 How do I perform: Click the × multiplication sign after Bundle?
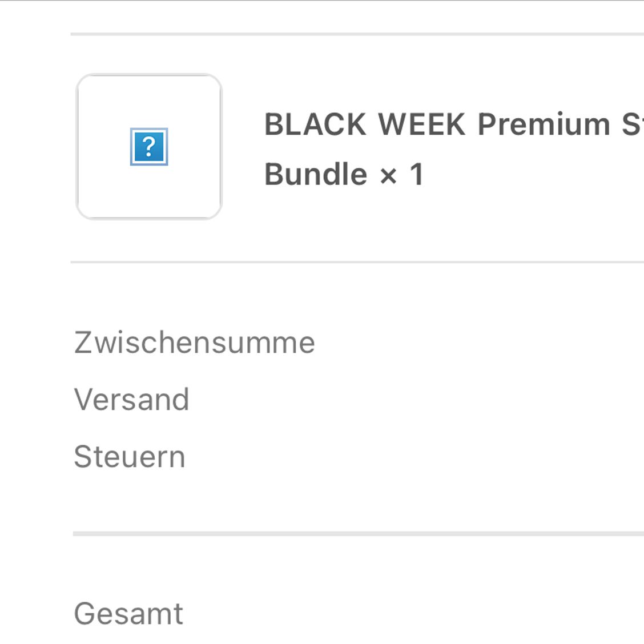pos(388,176)
